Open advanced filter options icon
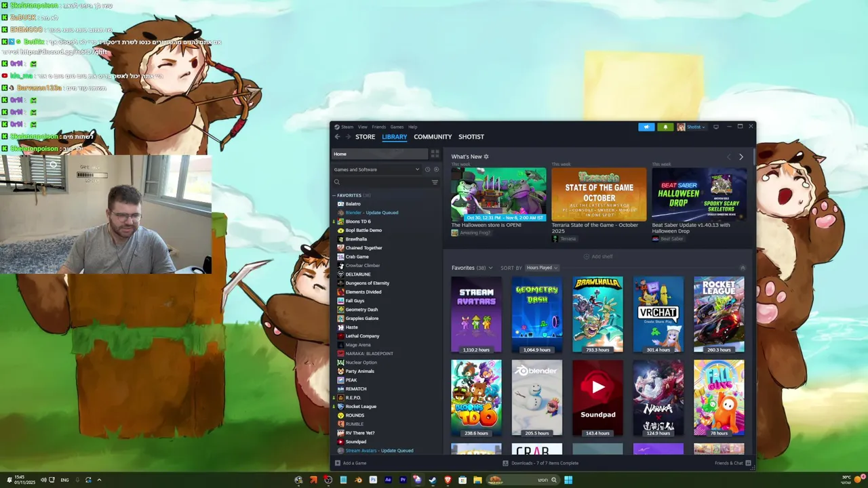Image resolution: width=868 pixels, height=488 pixels. 435,182
